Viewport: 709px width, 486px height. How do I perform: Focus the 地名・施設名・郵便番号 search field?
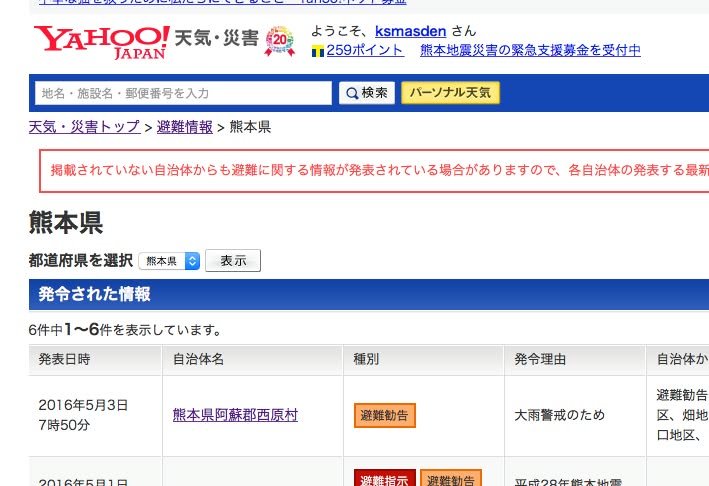(x=183, y=93)
